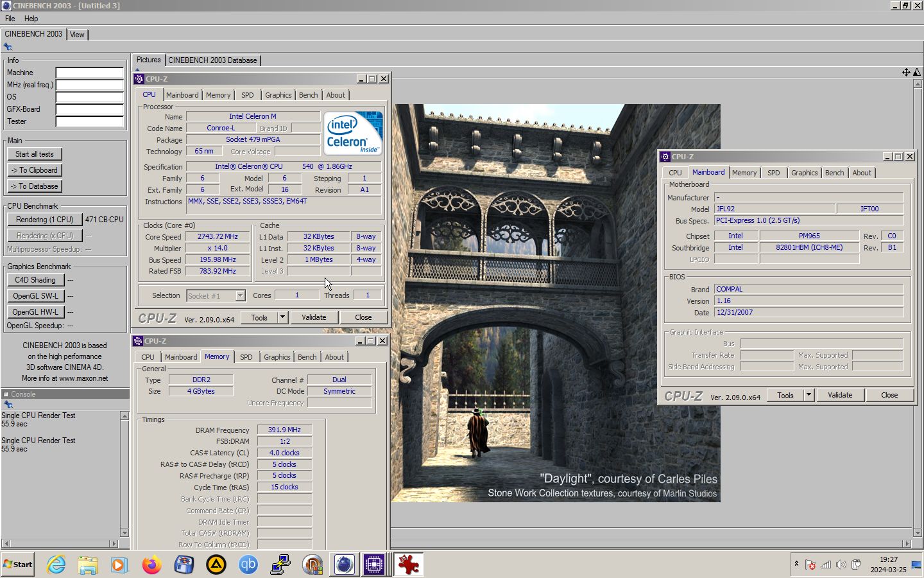This screenshot has height=578, width=924.
Task: Open Action Center flag in tray
Action: 810,565
